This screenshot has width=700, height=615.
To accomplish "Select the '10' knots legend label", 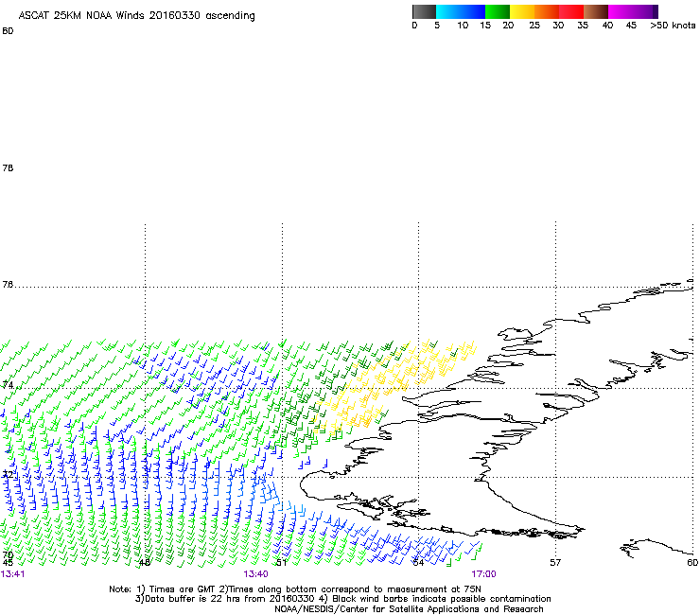I will (463, 26).
